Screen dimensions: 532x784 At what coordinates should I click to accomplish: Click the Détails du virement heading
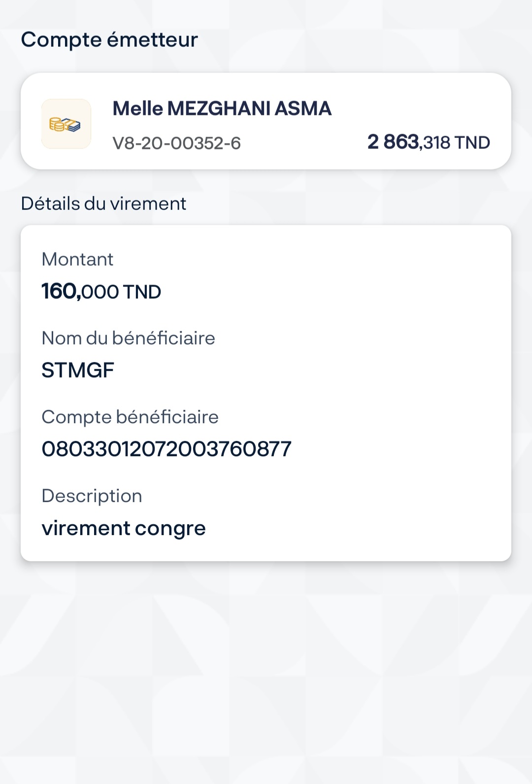(103, 204)
